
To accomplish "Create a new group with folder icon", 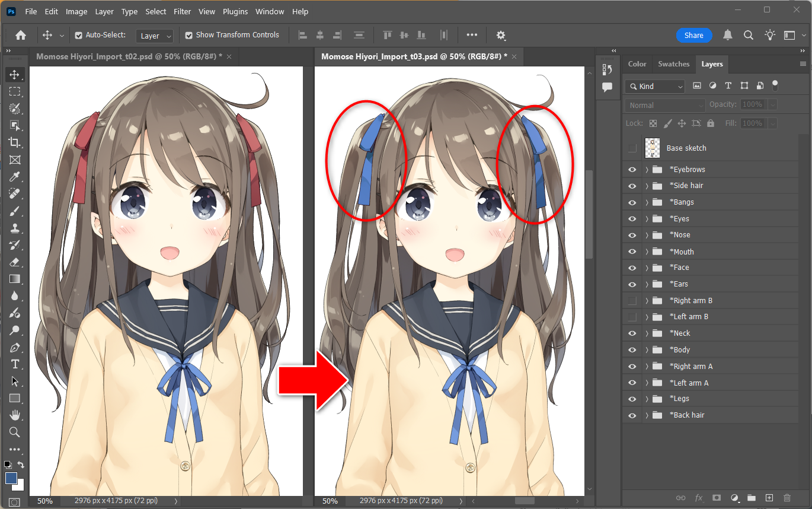I will click(752, 498).
